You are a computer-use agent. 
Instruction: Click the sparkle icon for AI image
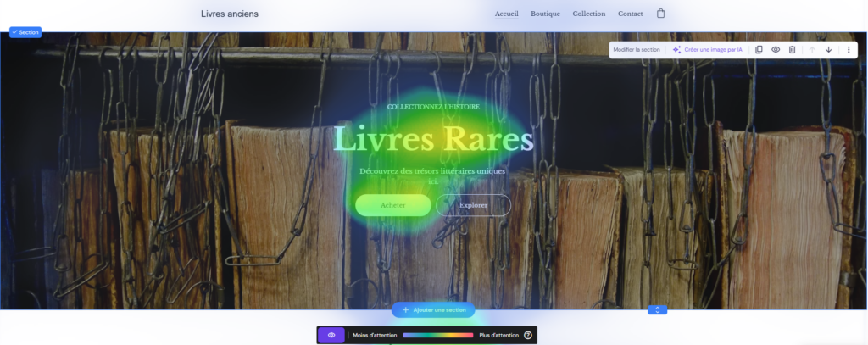click(676, 49)
